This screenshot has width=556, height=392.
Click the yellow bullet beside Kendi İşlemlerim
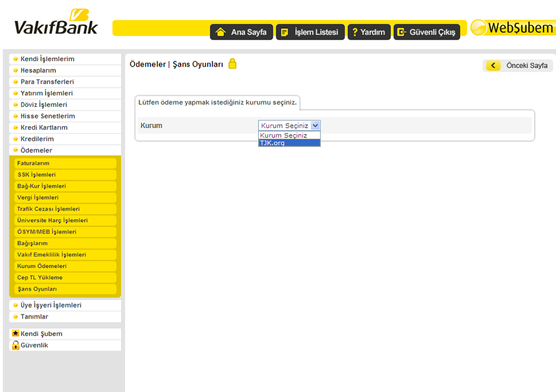pos(15,59)
